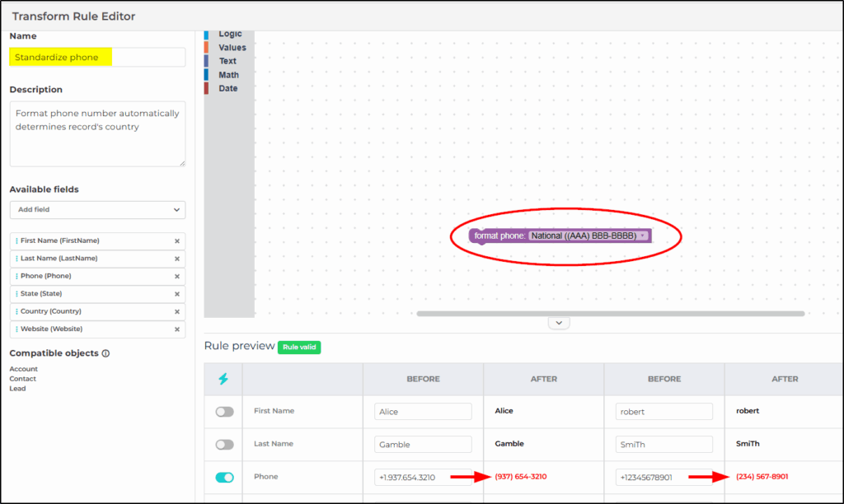Viewport: 844px width, 504px height.
Task: Enable the Last Name preview toggle
Action: pyautogui.click(x=224, y=445)
